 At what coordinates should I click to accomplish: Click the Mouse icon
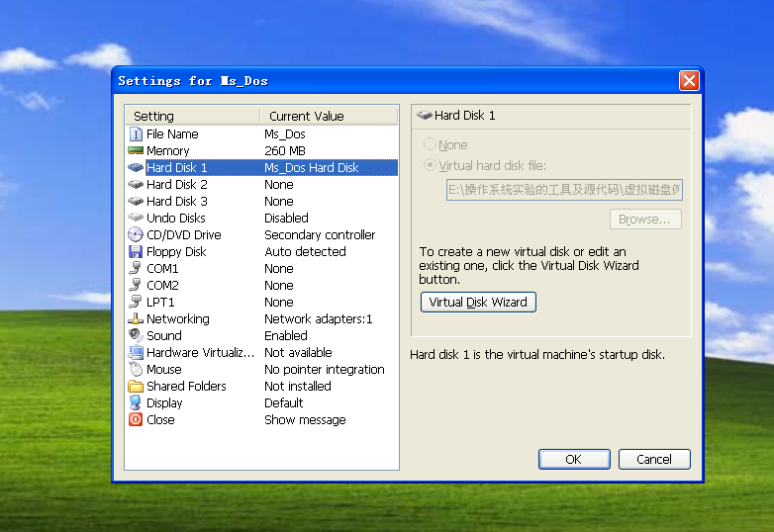[136, 369]
